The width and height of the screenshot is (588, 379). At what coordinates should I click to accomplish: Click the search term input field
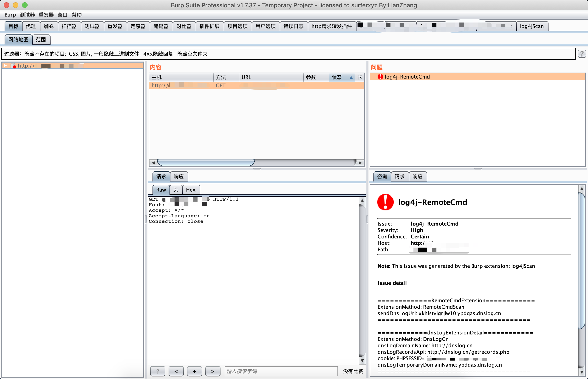280,371
